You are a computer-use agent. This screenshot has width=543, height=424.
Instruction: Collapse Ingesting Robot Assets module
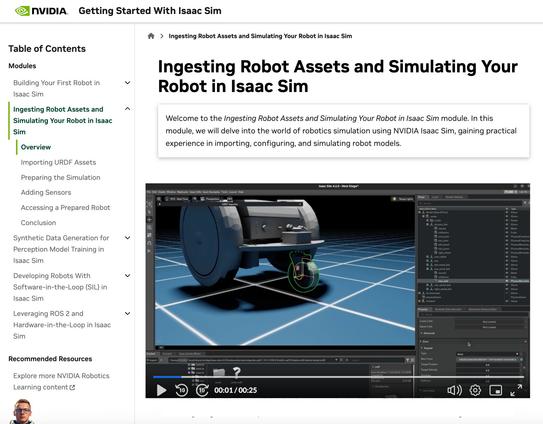127,109
